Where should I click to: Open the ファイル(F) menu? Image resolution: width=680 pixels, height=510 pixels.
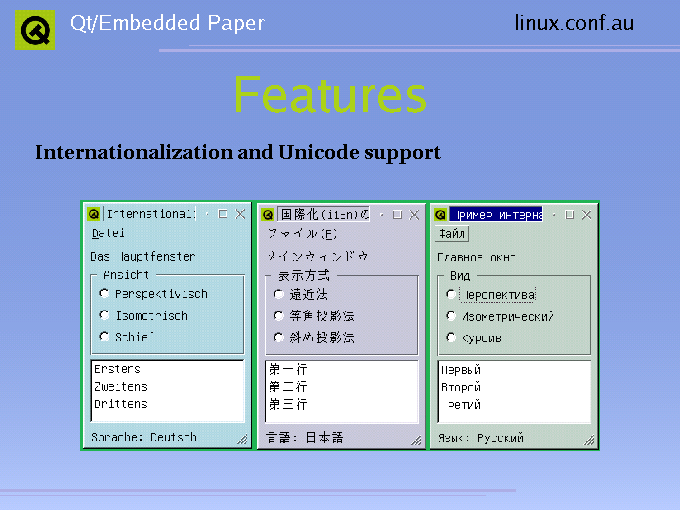(x=301, y=234)
